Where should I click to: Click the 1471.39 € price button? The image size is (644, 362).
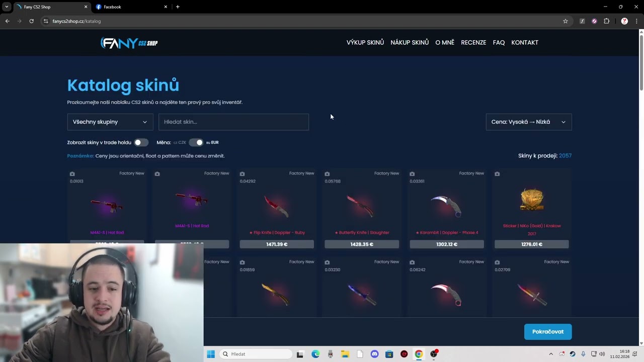click(277, 244)
